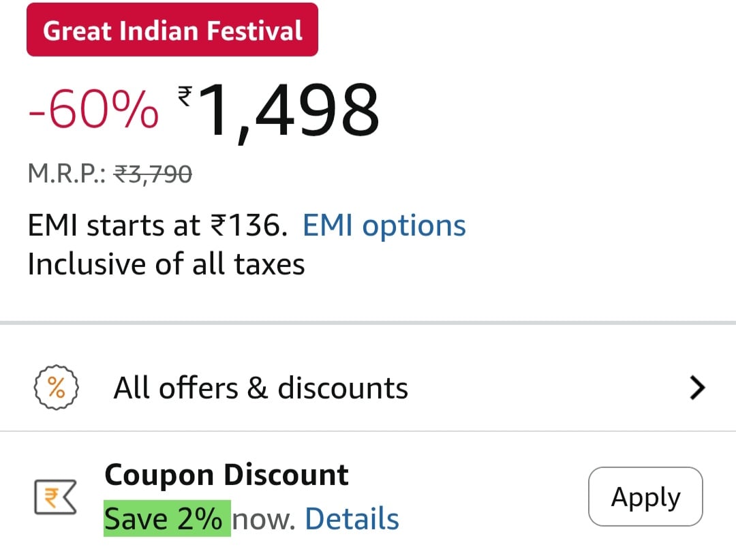Click the green highlighted Save 2% text
Viewport: 736px width, 560px height.
(166, 519)
